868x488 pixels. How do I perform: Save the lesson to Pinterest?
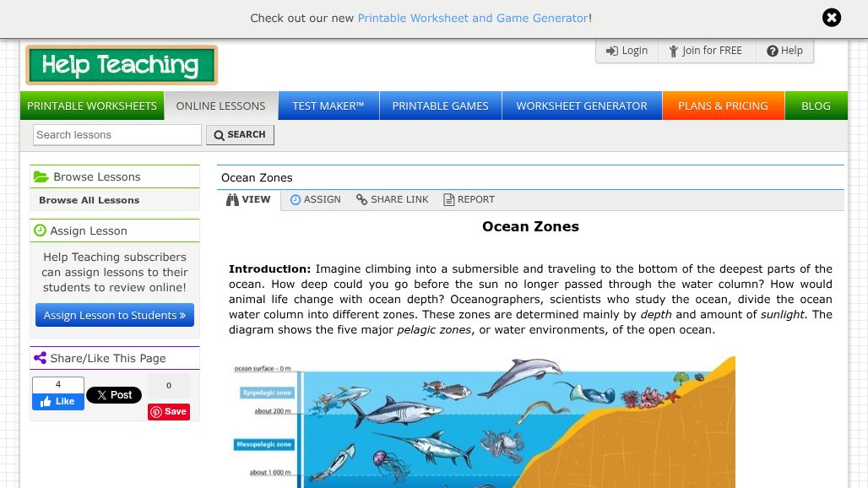(x=168, y=411)
